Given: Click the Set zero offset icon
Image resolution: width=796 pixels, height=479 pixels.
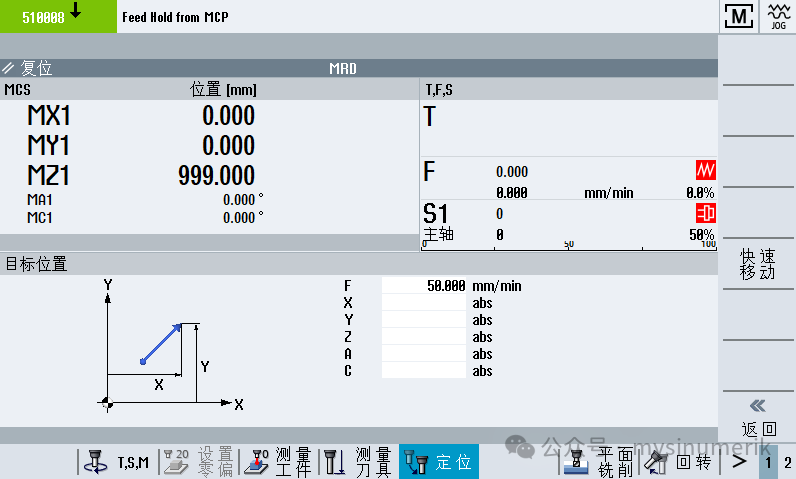Looking at the screenshot, I should point(176,462).
